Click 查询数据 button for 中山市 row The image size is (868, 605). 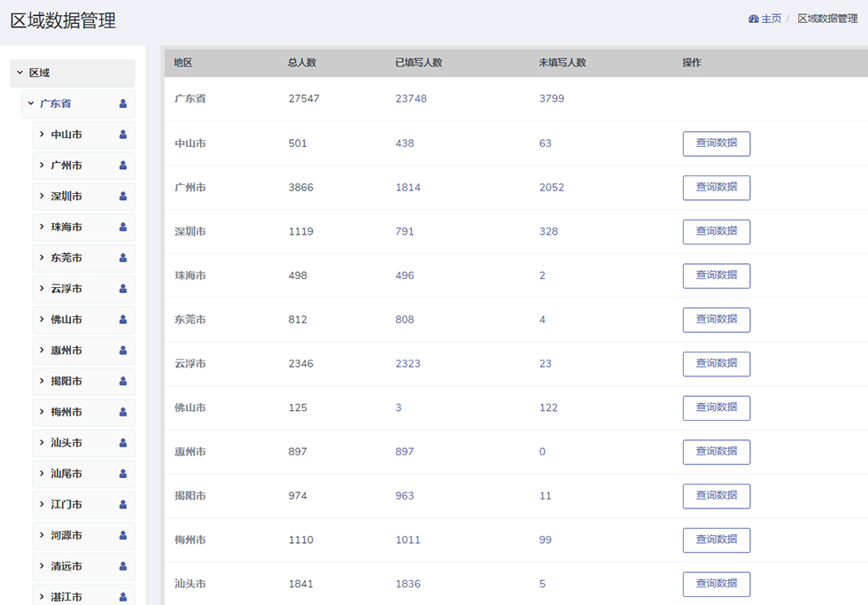point(717,143)
